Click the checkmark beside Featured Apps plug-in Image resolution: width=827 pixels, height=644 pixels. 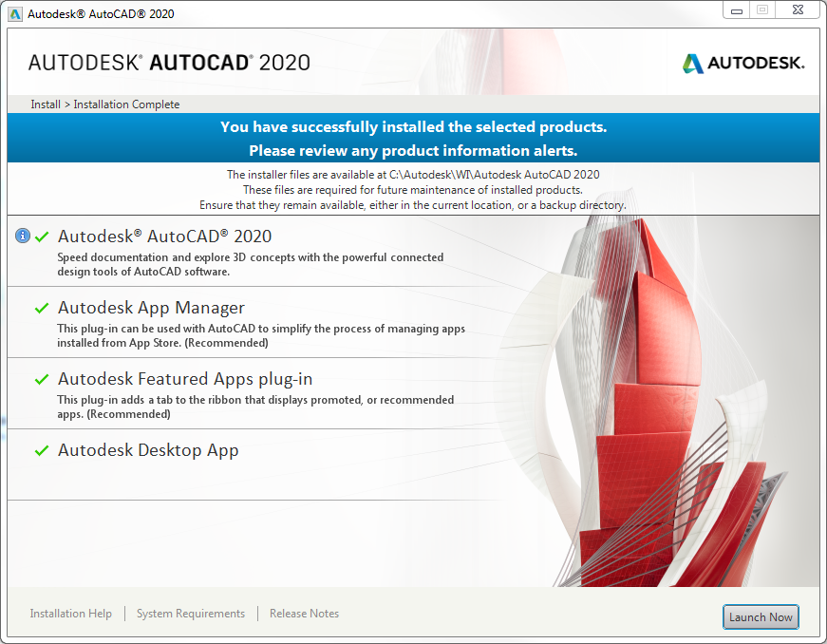point(42,380)
